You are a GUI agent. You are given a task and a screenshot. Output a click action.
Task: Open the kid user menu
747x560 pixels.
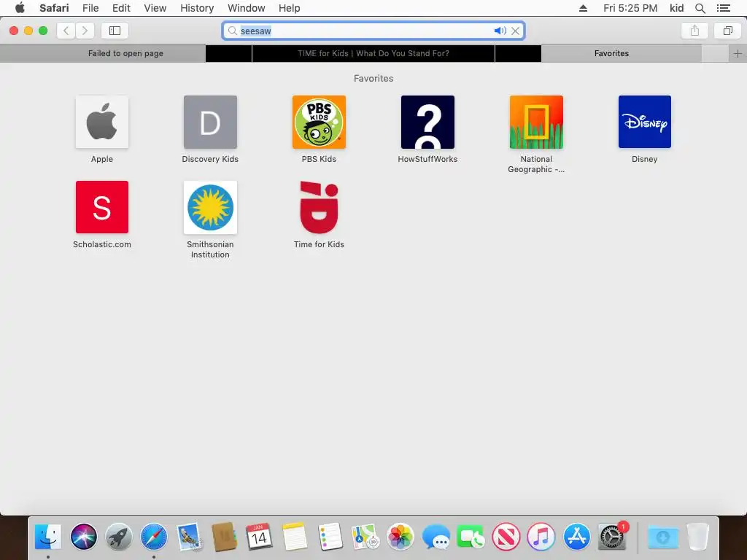pos(676,8)
